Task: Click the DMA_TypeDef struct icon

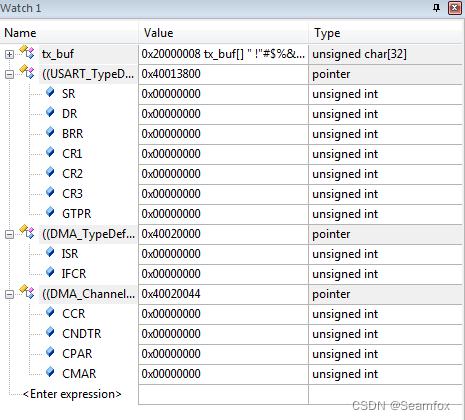Action: coord(27,232)
